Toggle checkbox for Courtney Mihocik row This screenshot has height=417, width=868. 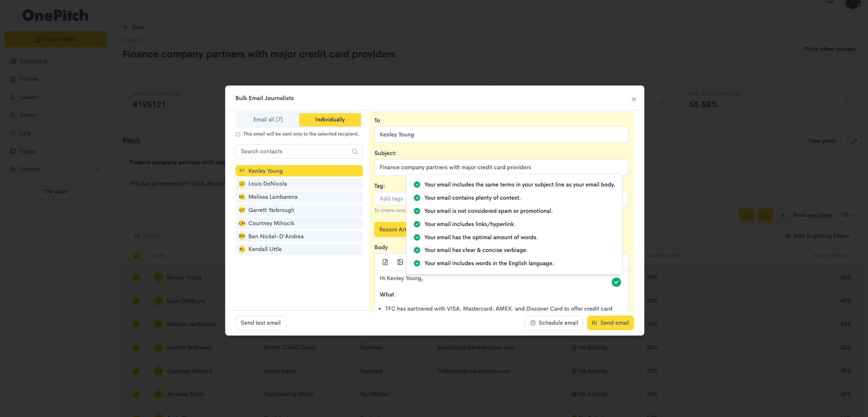click(x=136, y=371)
